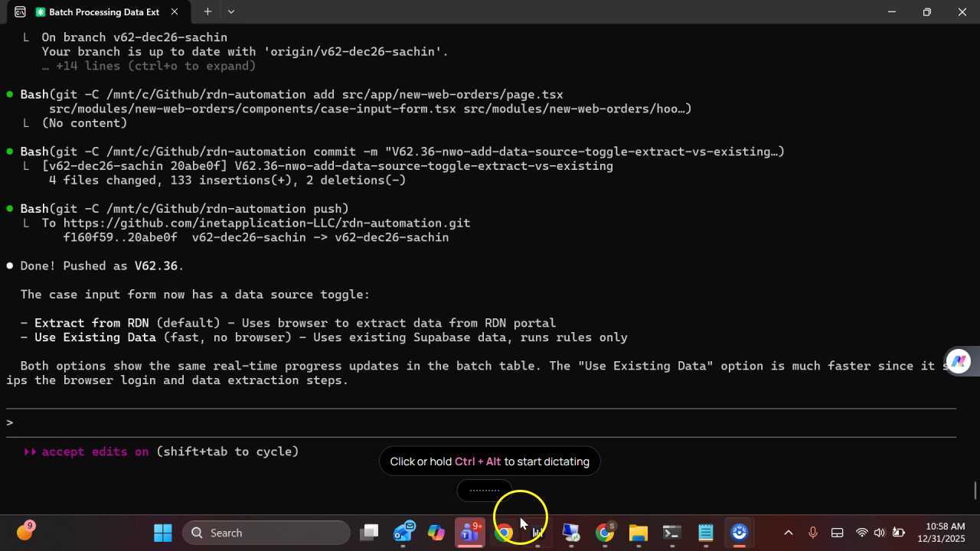
Task: Open Task View from the taskbar
Action: pos(370,533)
